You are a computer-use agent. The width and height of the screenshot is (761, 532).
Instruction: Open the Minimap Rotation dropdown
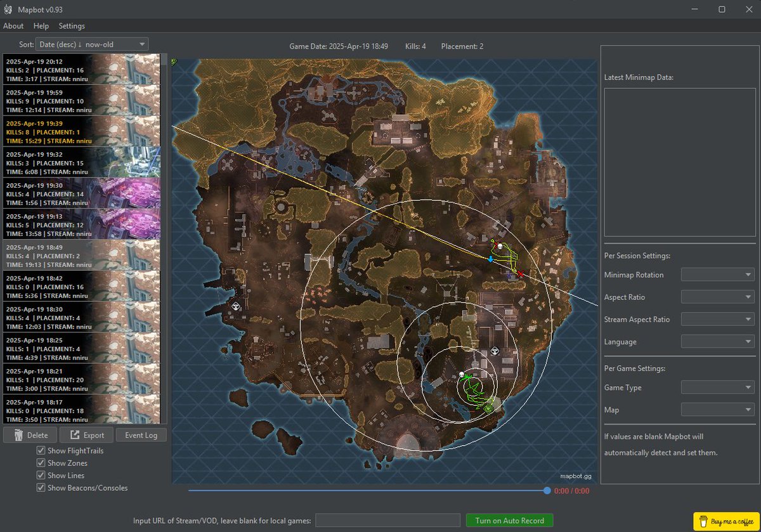tap(717, 275)
